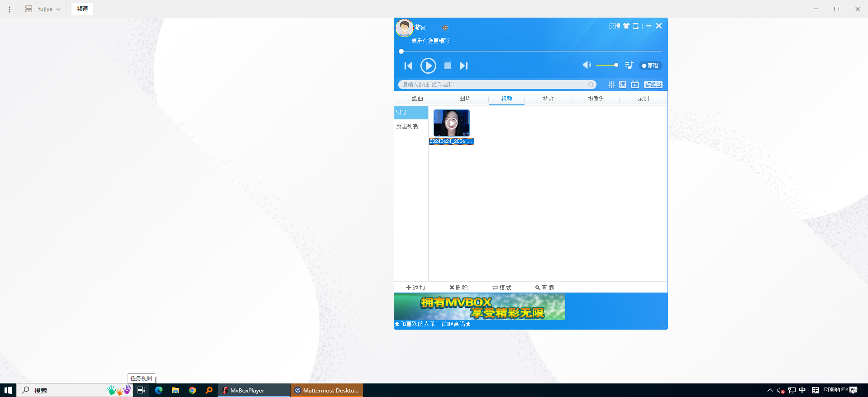Select the 默认 list in sidebar
The width and height of the screenshot is (868, 397).
click(x=411, y=113)
